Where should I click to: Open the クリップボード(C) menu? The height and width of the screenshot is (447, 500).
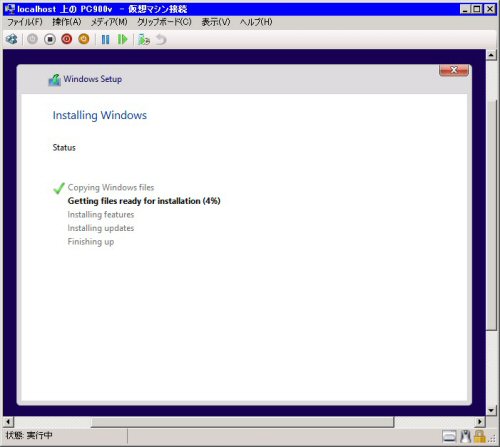point(164,22)
